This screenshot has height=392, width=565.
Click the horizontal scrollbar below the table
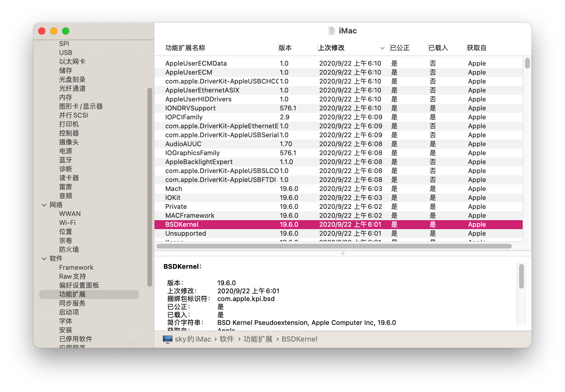pyautogui.click(x=334, y=246)
